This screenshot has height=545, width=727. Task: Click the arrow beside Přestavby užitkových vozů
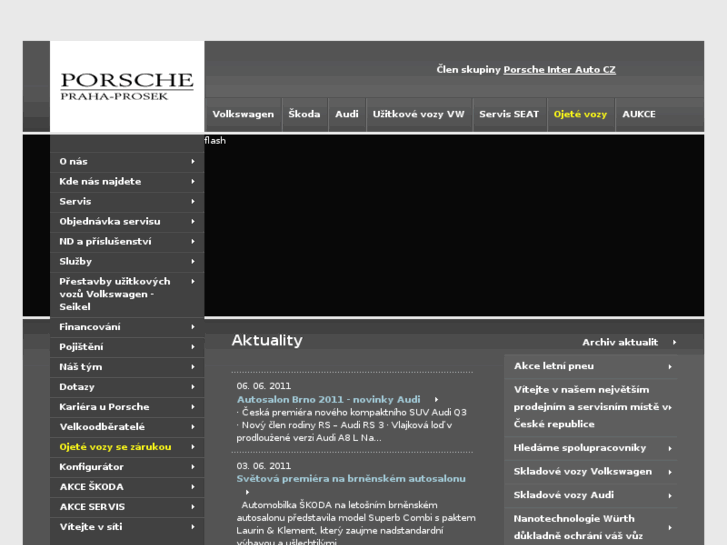point(193,282)
